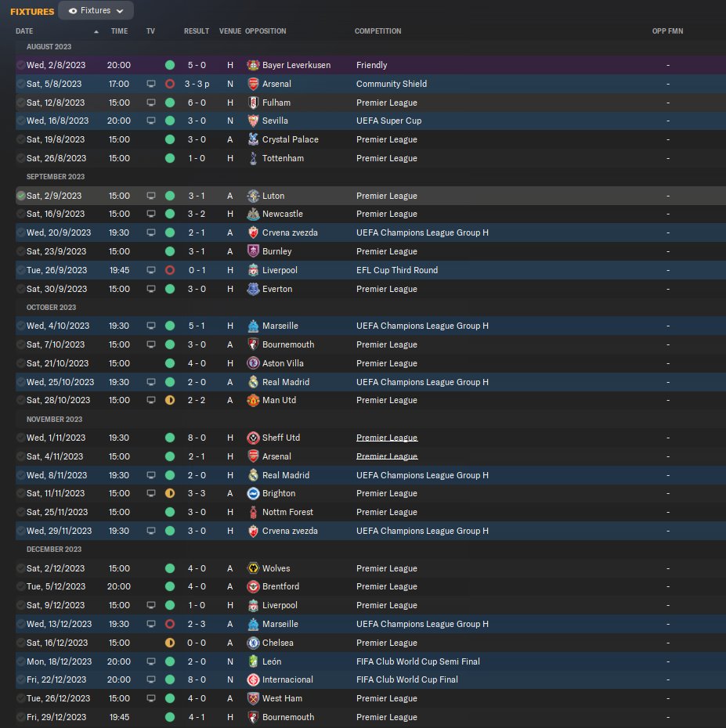Open the UEFA Super Cup competition
Image resolution: width=726 pixels, height=728 pixels.
pos(388,121)
